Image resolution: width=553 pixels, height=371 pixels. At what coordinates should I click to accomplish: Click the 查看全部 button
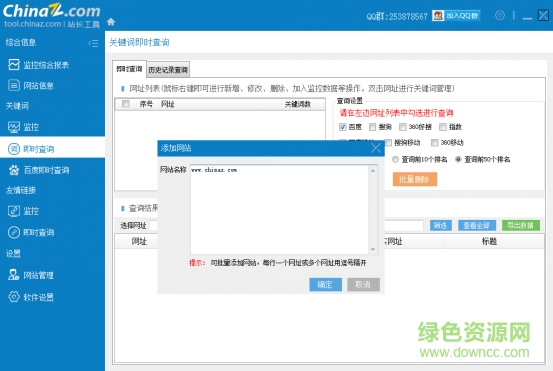tap(476, 225)
